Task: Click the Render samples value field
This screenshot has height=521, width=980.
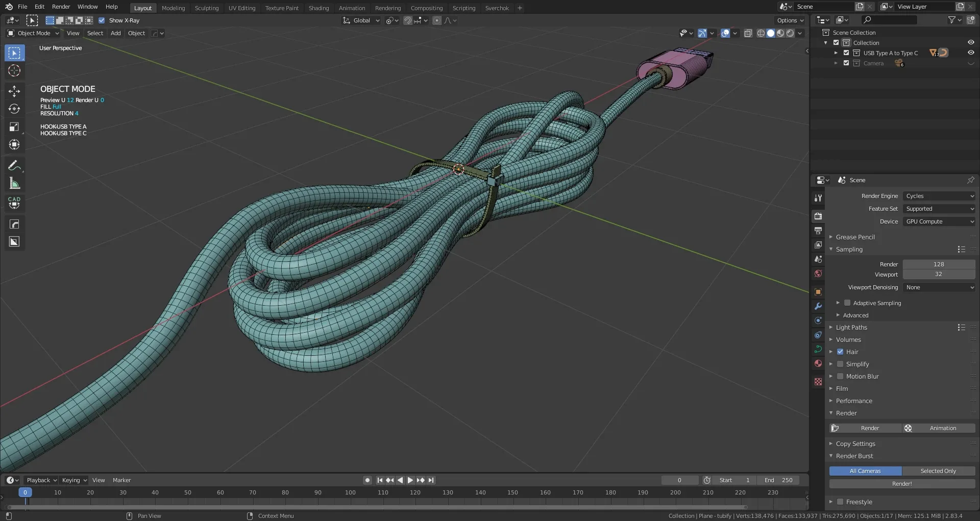Action: 939,264
